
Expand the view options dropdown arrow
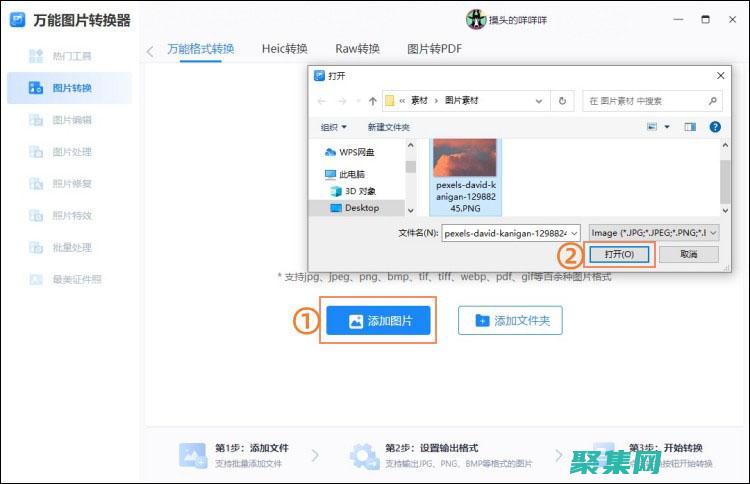pos(667,127)
